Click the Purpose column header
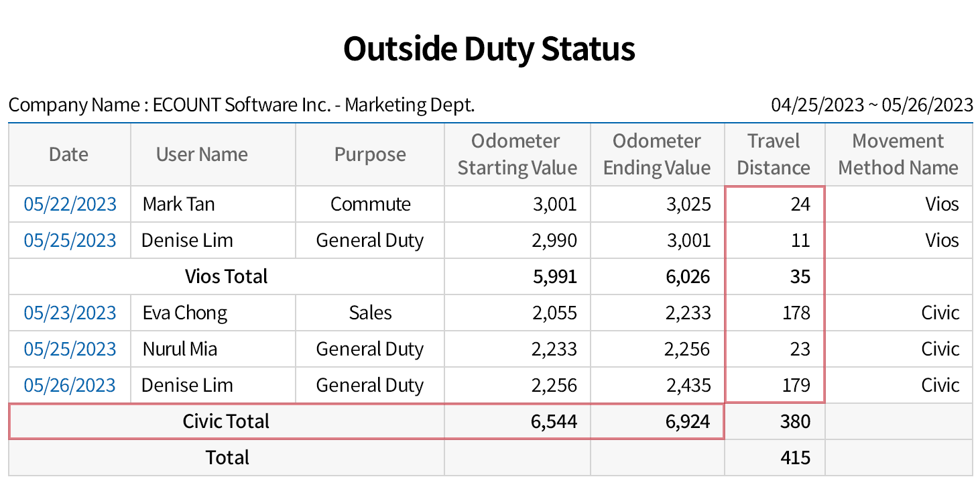The image size is (980, 483). pos(370,154)
